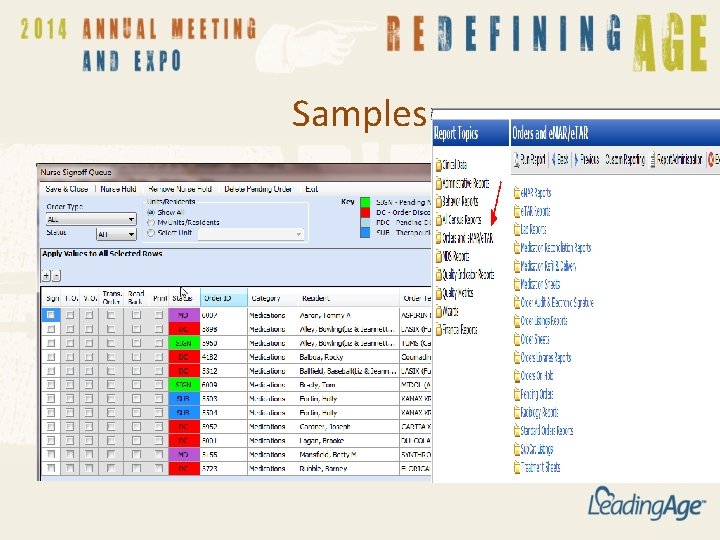The width and height of the screenshot is (720, 540).
Task: Click the Orders On Hold folder icon
Action: point(517,376)
